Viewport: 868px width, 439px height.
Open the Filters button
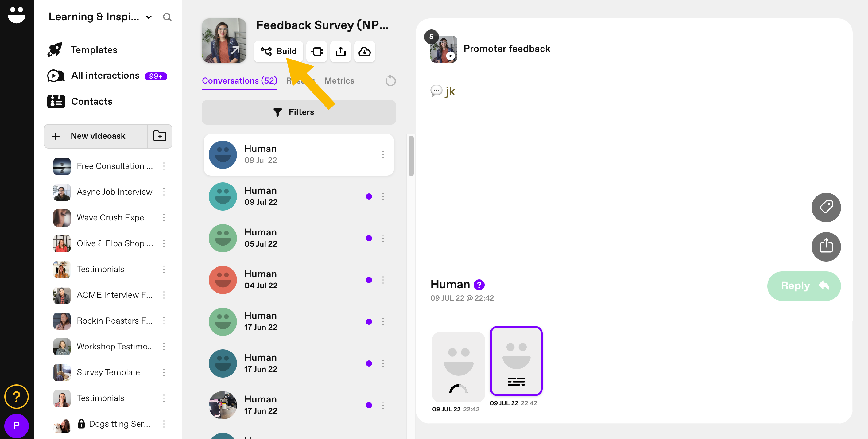299,112
